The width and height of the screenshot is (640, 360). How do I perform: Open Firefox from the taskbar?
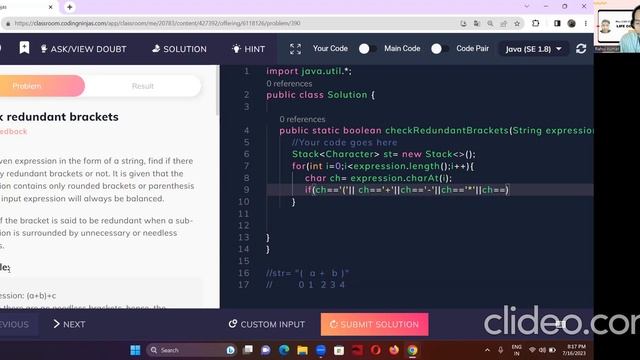tap(394, 350)
